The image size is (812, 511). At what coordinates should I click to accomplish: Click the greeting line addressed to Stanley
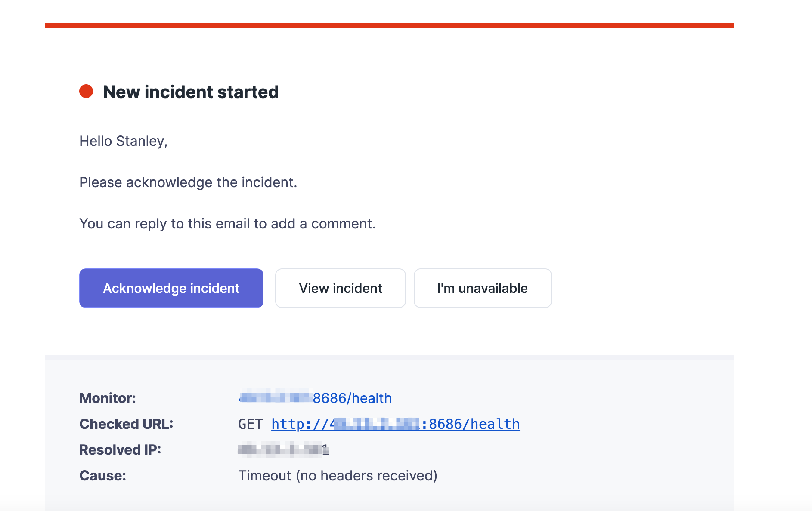click(123, 141)
